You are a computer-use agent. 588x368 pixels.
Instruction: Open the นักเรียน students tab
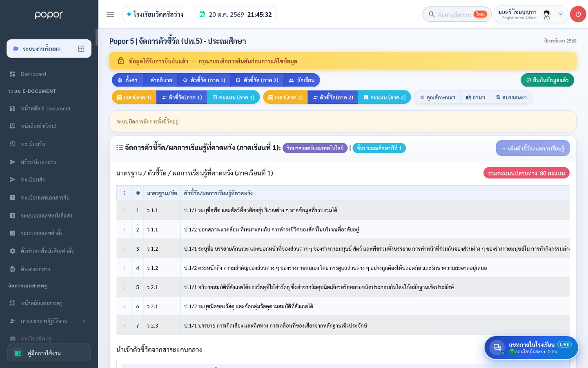(301, 80)
